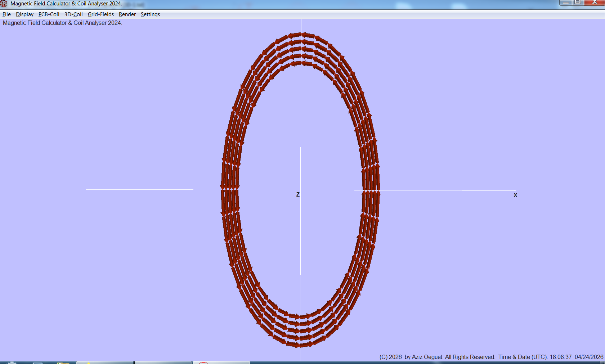The image size is (605, 364).
Task: Open the Settings menu
Action: 150,14
